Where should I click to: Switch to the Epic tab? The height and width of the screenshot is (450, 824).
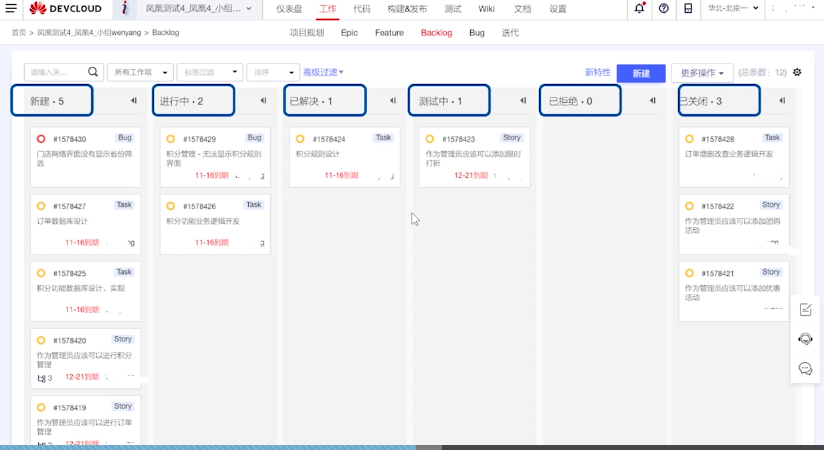pyautogui.click(x=349, y=33)
